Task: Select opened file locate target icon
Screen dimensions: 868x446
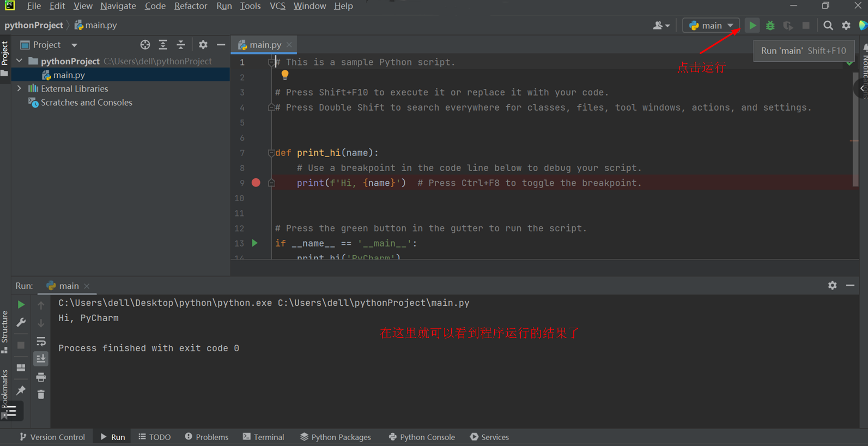Action: click(145, 45)
